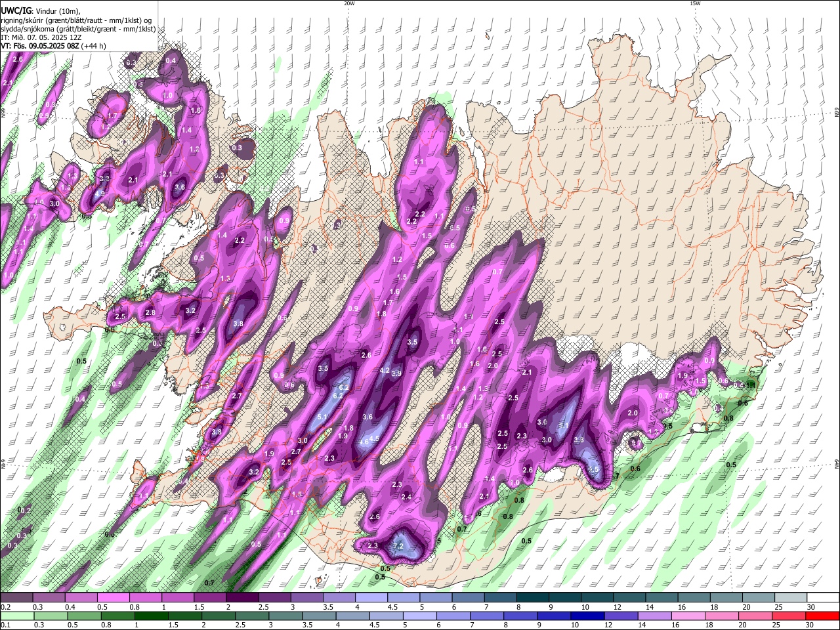Screen dimensions: 840x630
Task: Click the '2.8' value on the western peninsula
Action: pos(150,313)
